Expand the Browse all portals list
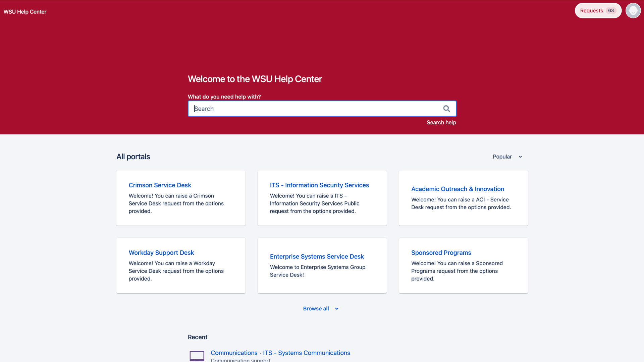 [316, 308]
